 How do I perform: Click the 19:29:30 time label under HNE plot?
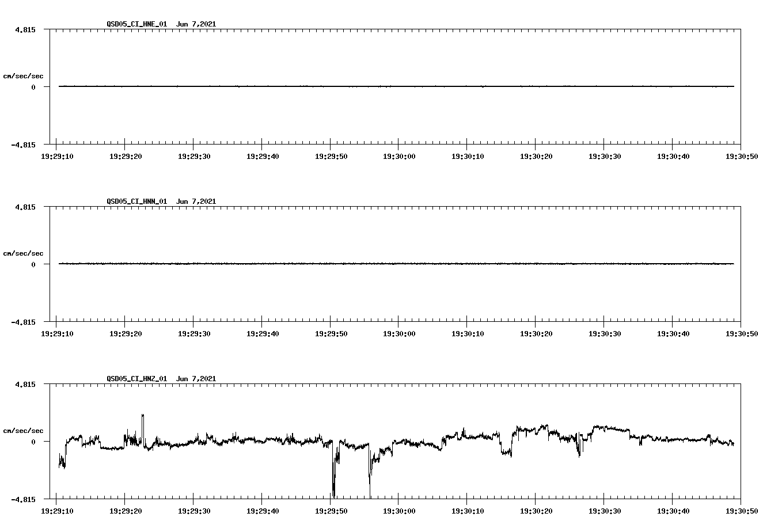point(193,156)
